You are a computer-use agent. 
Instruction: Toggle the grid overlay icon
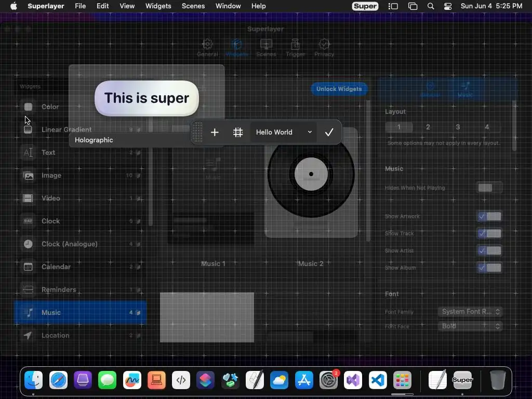click(238, 132)
